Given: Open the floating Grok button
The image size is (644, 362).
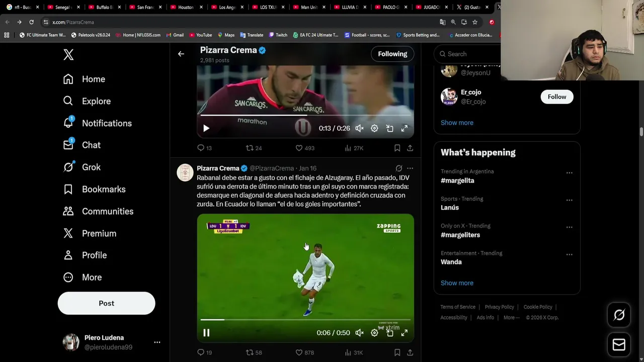Looking at the screenshot, I should coord(619,315).
